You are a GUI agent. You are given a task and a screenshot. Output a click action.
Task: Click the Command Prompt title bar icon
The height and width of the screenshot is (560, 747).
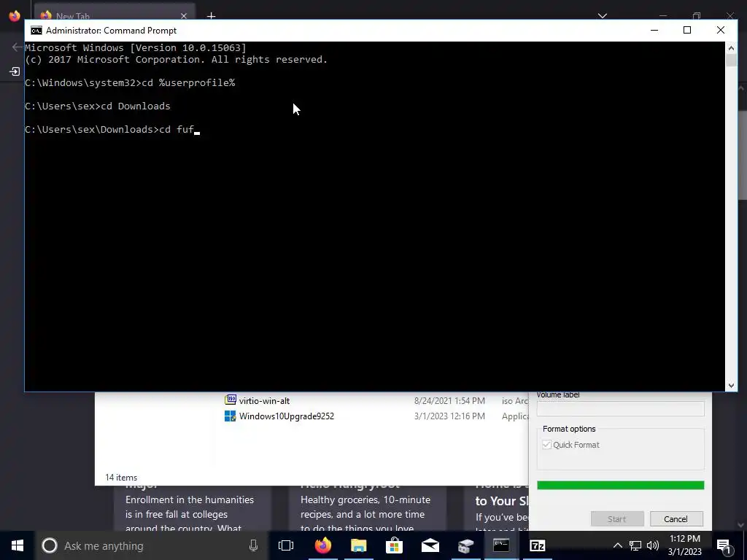point(36,31)
